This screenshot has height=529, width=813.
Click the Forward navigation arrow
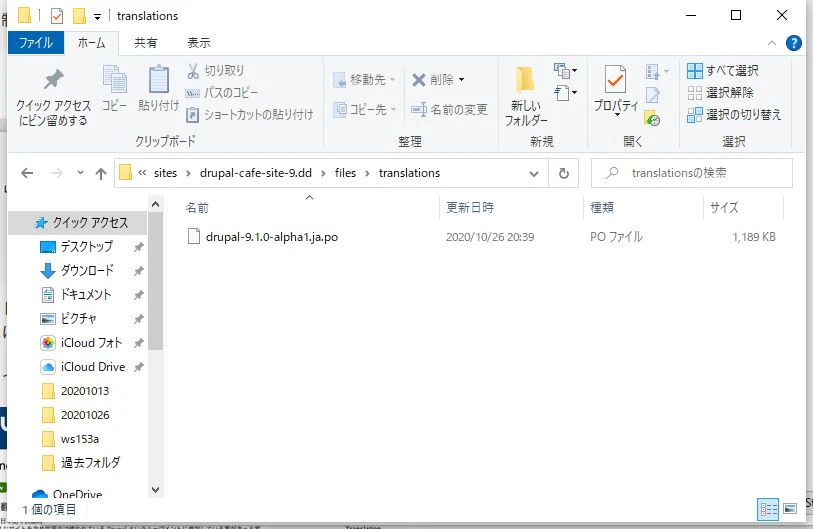point(57,173)
